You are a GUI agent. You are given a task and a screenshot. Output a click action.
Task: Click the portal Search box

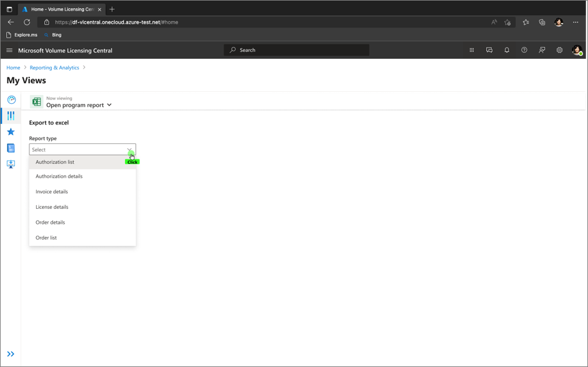pyautogui.click(x=297, y=50)
